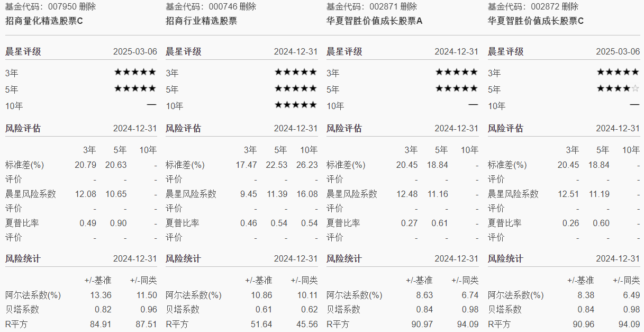Click the R平方 value 84.91
Image resolution: width=644 pixels, height=332 pixels.
click(x=101, y=324)
